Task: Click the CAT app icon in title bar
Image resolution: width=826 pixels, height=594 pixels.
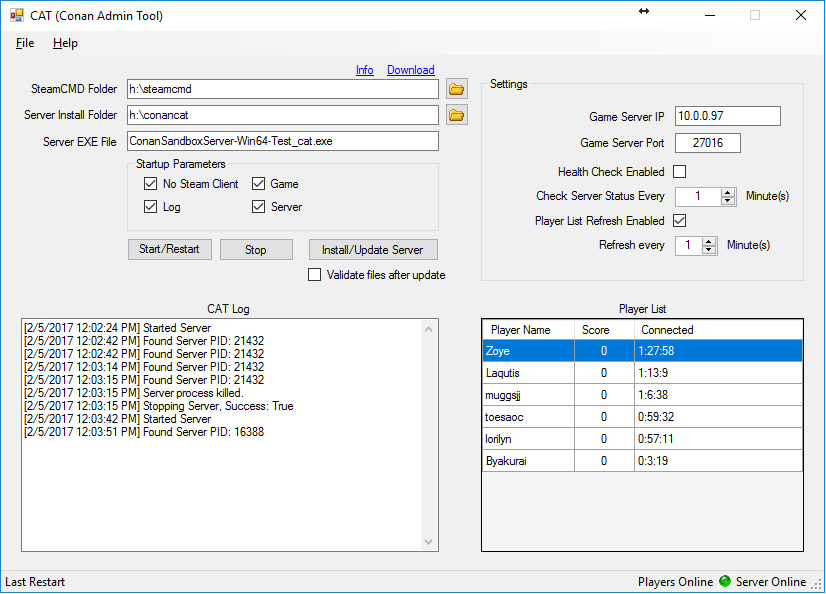Action: pyautogui.click(x=16, y=16)
